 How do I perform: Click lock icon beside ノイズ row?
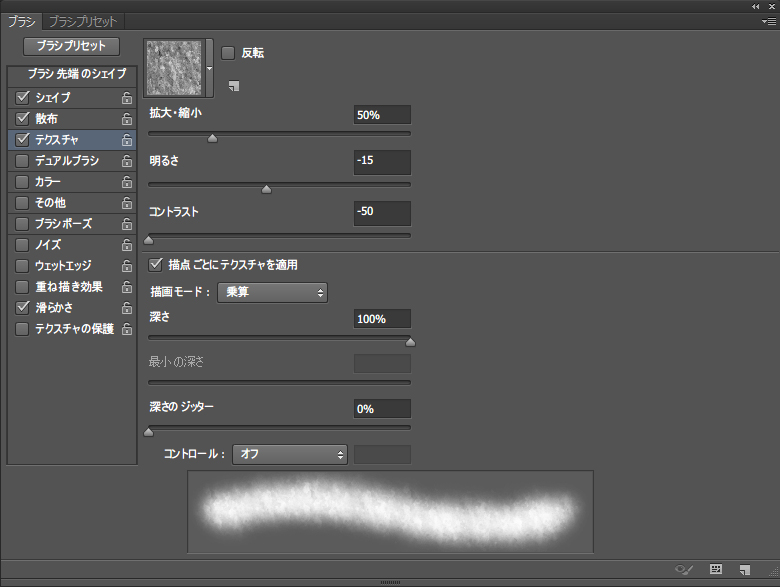(127, 245)
